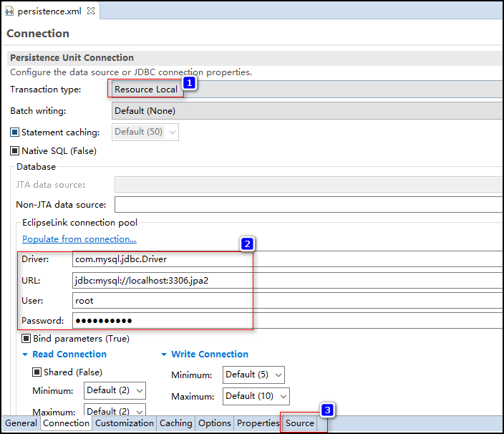
Task: Open Read Connection Minimum dropdown
Action: coord(115,390)
